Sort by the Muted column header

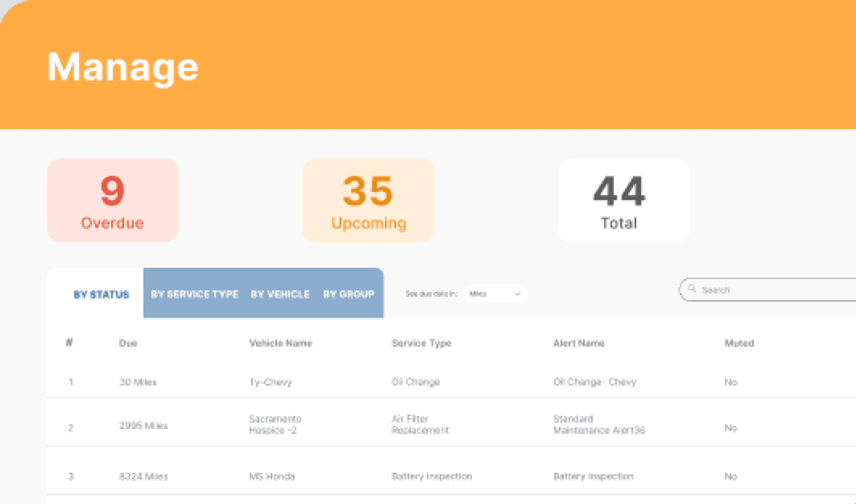pos(739,343)
